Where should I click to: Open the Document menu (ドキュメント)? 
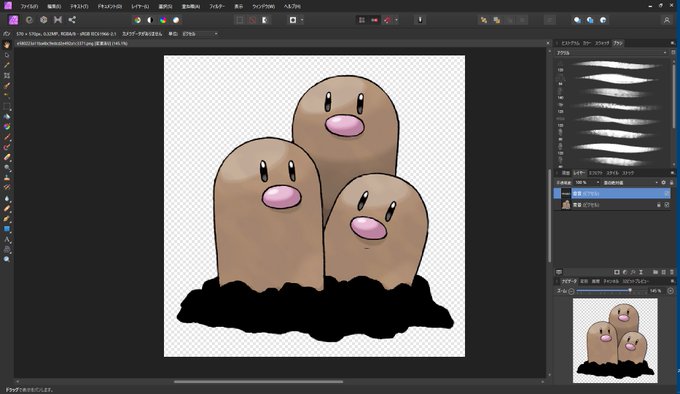pyautogui.click(x=110, y=7)
